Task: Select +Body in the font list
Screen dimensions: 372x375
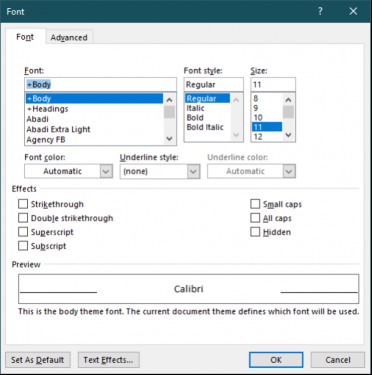Action: [x=94, y=99]
